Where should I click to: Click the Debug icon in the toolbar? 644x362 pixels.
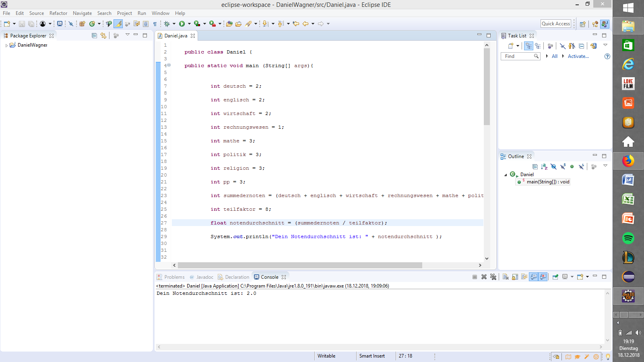pos(167,24)
